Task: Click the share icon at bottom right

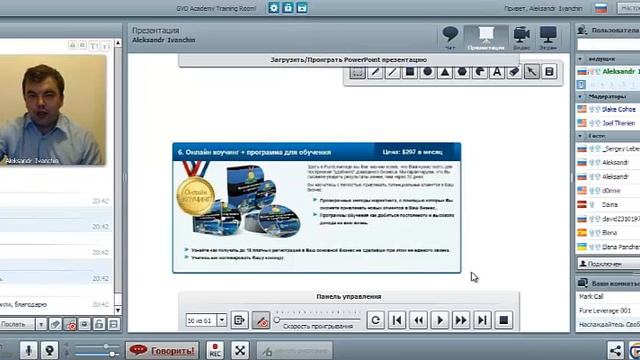Action: 615,351
